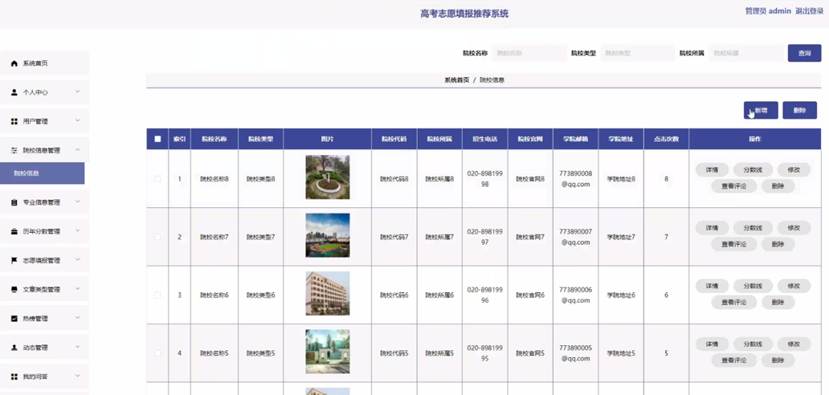The image size is (829, 395).
Task: Check the checkbox for row 1
Action: (x=158, y=179)
